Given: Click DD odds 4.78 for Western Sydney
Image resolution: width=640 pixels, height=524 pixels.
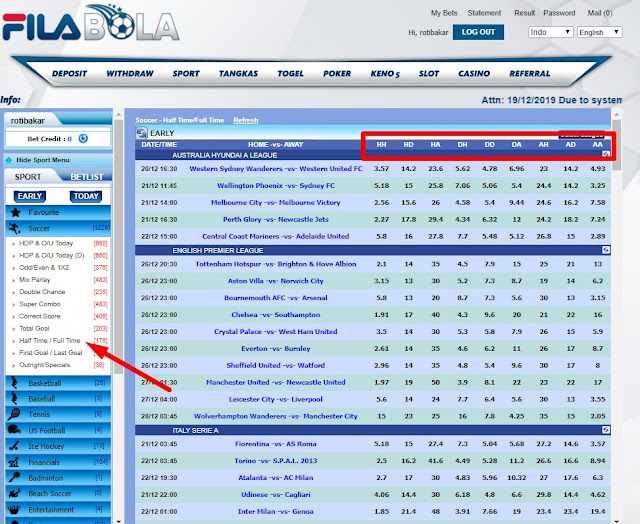Looking at the screenshot, I should pyautogui.click(x=489, y=169).
